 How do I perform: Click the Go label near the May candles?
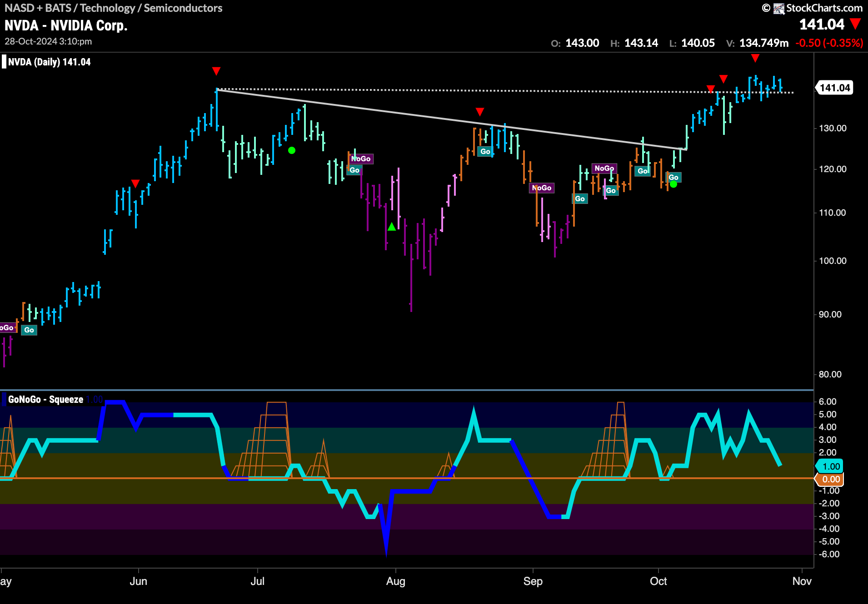[29, 330]
